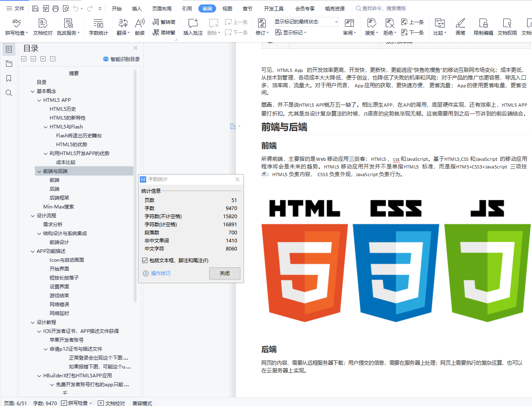Collapse the 基本概念 outline node
The width and height of the screenshot is (532, 406).
tap(33, 91)
